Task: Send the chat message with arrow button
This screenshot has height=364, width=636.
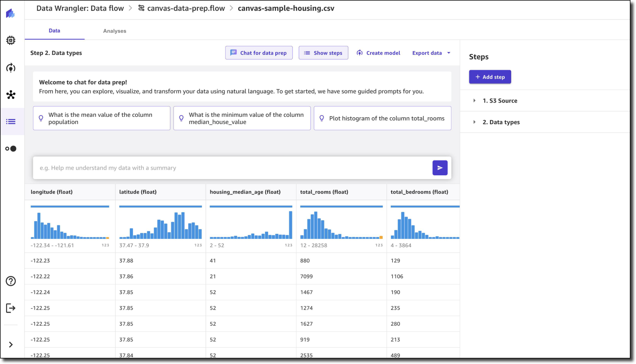Action: pos(440,168)
